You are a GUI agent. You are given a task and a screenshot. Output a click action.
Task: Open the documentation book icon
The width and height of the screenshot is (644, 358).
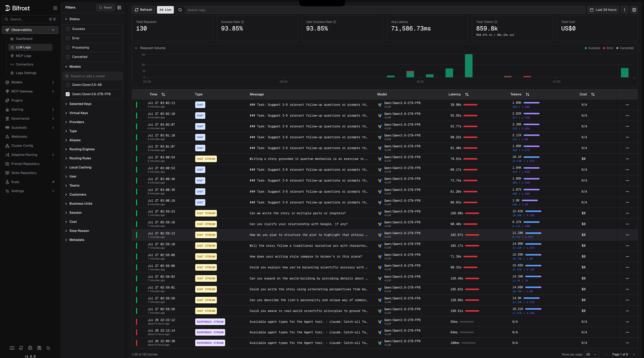click(x=39, y=348)
